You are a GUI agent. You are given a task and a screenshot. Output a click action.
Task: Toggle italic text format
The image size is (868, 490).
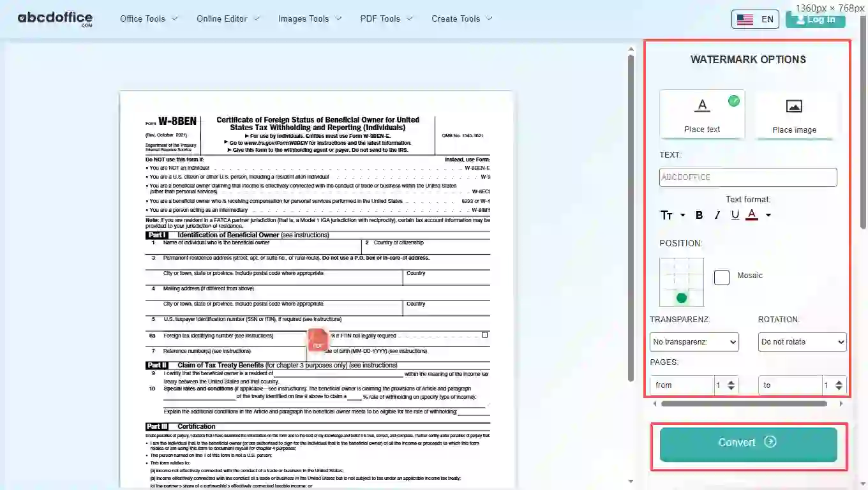(717, 215)
